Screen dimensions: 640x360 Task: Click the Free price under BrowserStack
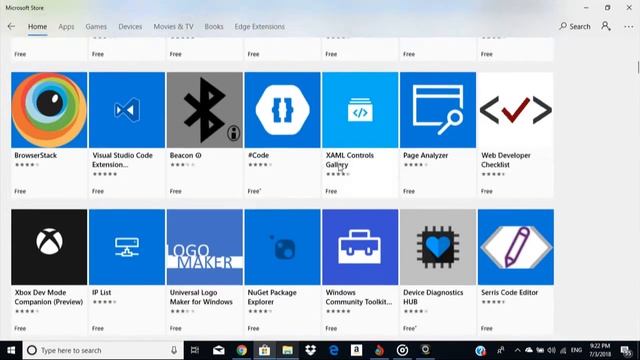(x=20, y=191)
